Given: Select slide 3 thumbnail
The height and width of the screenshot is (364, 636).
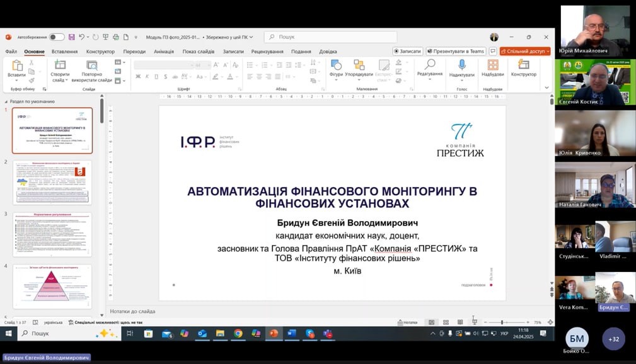Looking at the screenshot, I should pos(52,234).
